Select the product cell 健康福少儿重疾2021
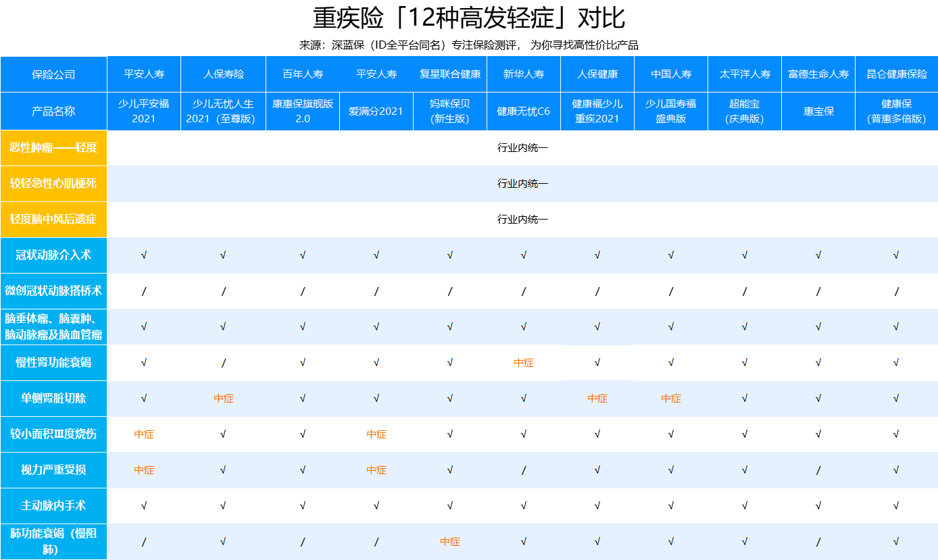The width and height of the screenshot is (938, 560). (597, 111)
